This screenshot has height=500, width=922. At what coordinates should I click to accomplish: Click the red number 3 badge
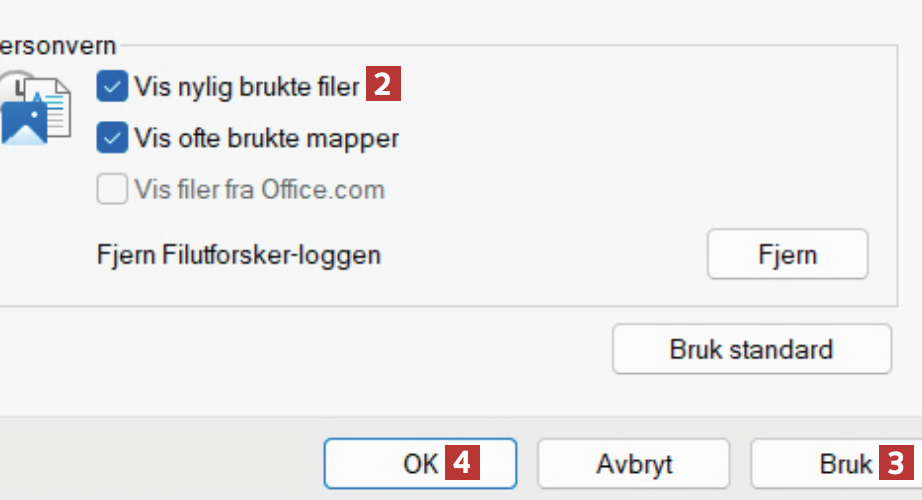point(896,464)
